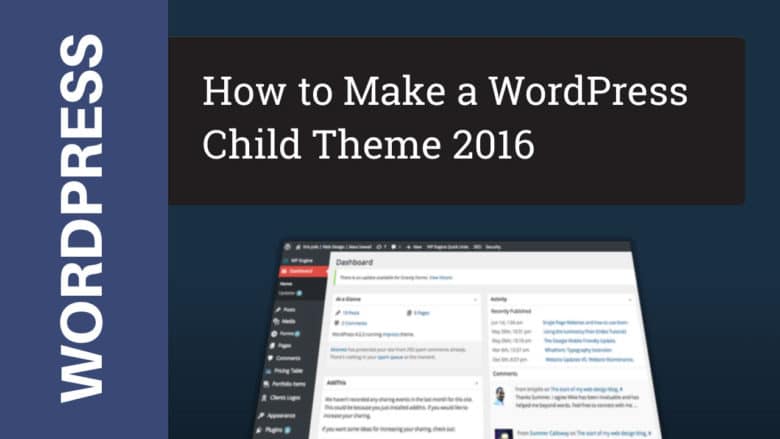Image resolution: width=780 pixels, height=439 pixels.
Task: Collapse the At a Glance widget
Action: [x=475, y=299]
